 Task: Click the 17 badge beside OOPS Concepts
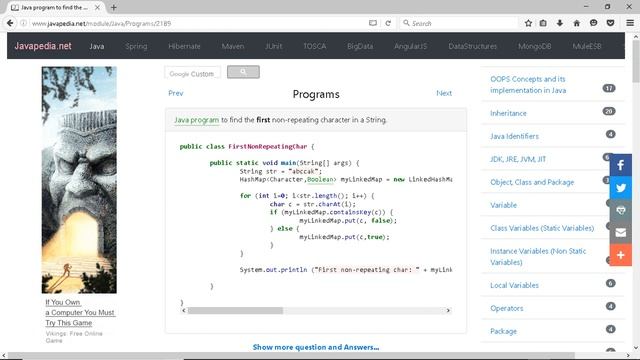(x=609, y=88)
